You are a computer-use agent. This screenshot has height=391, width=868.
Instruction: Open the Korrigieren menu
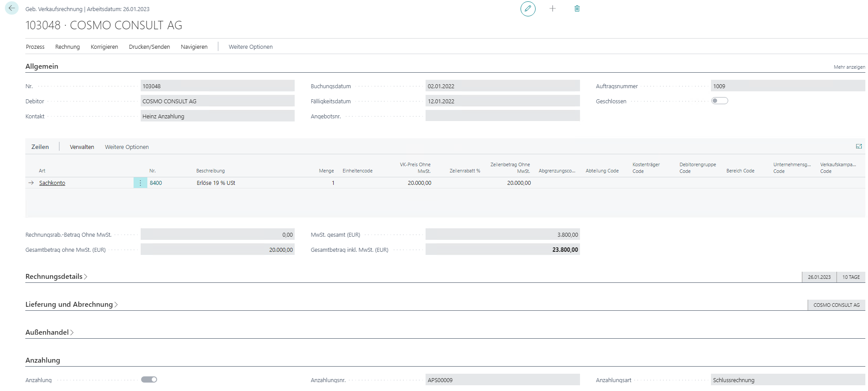coord(104,47)
